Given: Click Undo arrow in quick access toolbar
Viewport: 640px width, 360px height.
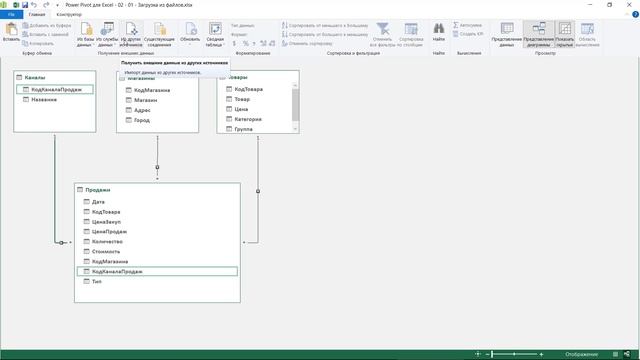Looking at the screenshot, I should pos(34,5).
